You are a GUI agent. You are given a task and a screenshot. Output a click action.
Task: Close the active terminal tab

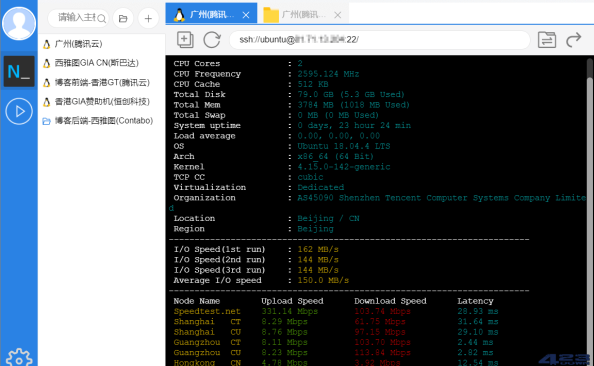point(246,15)
